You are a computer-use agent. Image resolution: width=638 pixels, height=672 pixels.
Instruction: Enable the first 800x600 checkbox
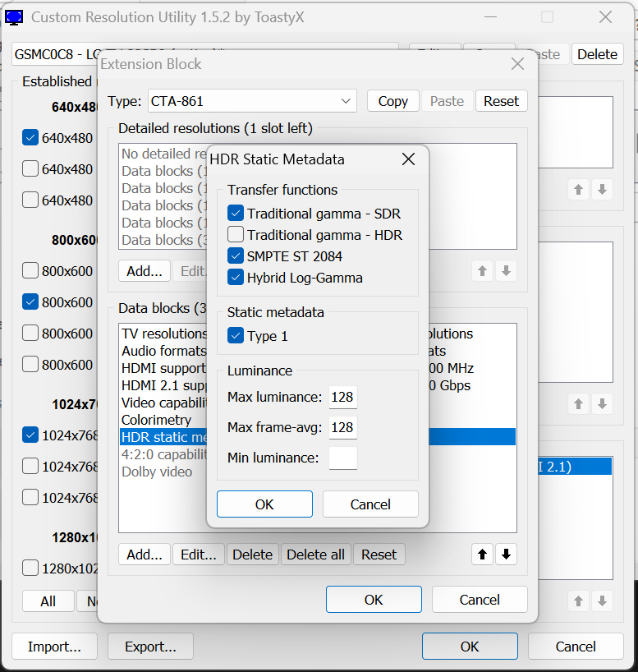click(x=30, y=271)
